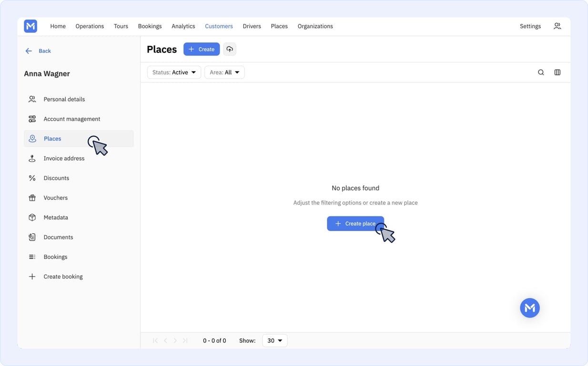Click the blue M logo in the header
The image size is (588, 366).
(x=30, y=26)
